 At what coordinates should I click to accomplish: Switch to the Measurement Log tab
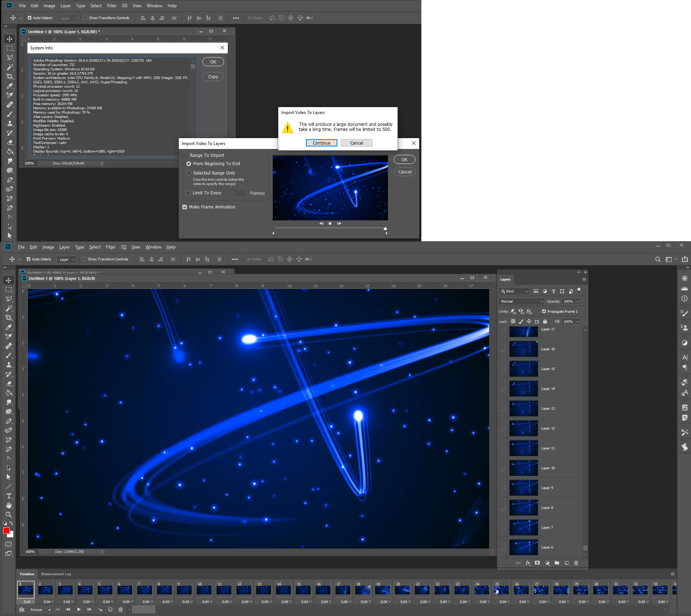click(x=56, y=574)
